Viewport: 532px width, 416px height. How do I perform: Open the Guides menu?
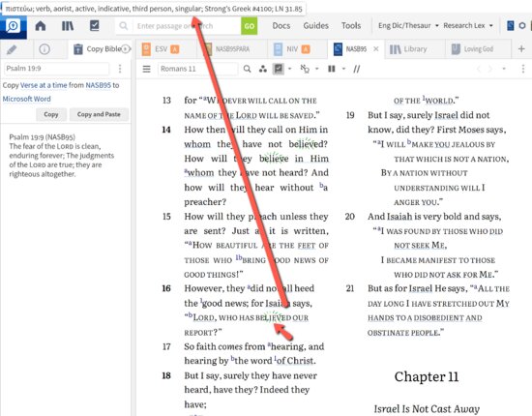click(x=315, y=26)
